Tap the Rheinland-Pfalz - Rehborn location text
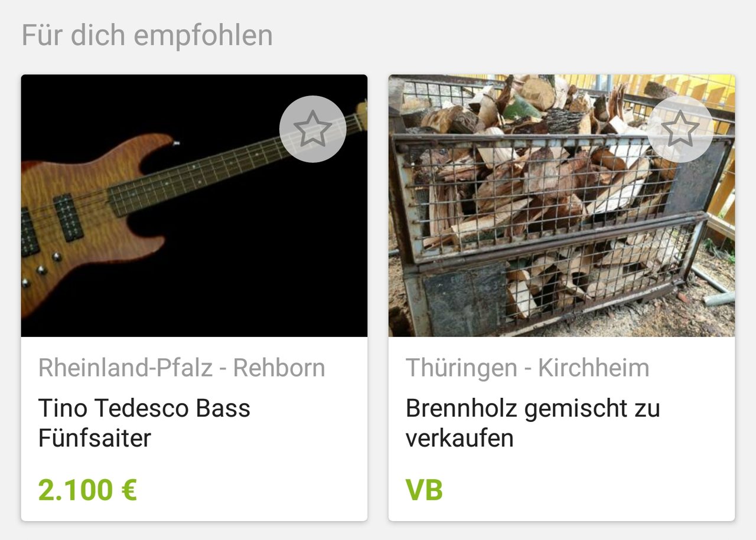This screenshot has height=540, width=756. (x=181, y=368)
